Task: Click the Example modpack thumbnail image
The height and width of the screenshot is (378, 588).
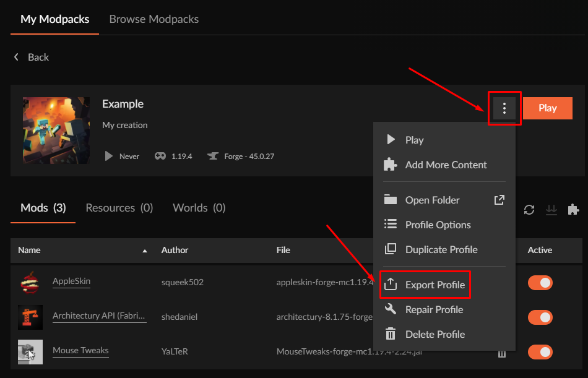Action: click(x=56, y=130)
